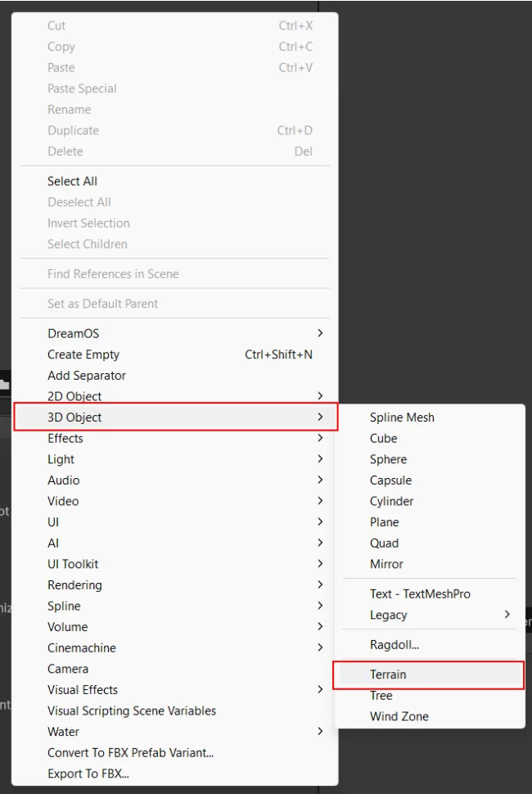Create a Terrain object
Viewport: 532px width, 794px height.
pyautogui.click(x=428, y=675)
